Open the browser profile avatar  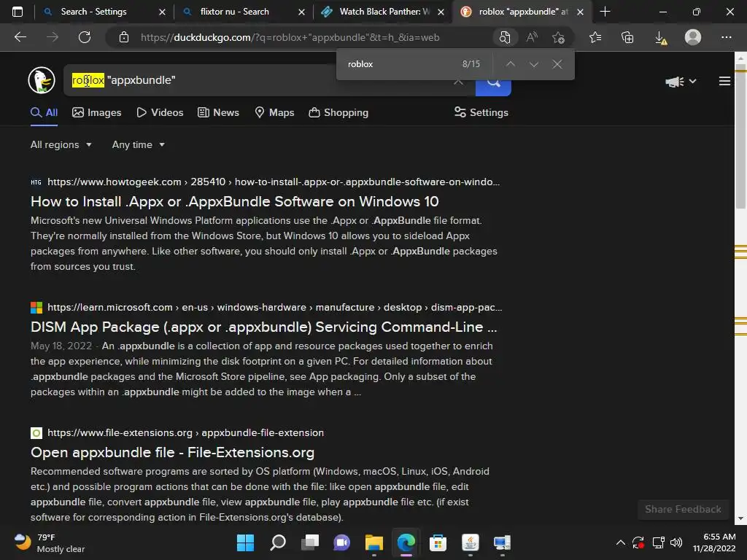(x=693, y=37)
